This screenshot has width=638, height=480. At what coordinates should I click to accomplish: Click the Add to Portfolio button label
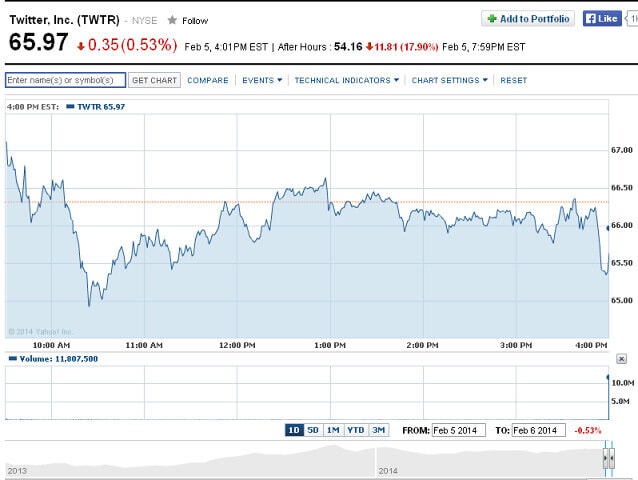click(534, 19)
